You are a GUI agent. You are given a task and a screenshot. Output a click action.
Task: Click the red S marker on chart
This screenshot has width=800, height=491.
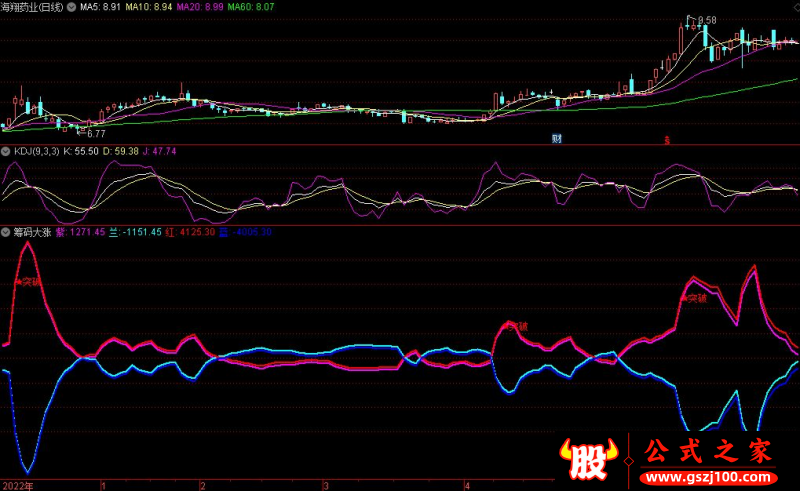point(667,140)
